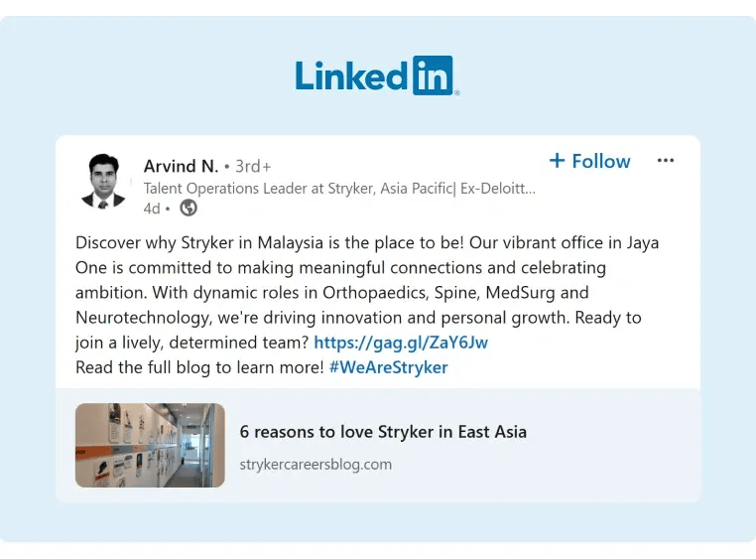
Task: Click 'Read the full blog to learn more!' text
Action: click(199, 367)
